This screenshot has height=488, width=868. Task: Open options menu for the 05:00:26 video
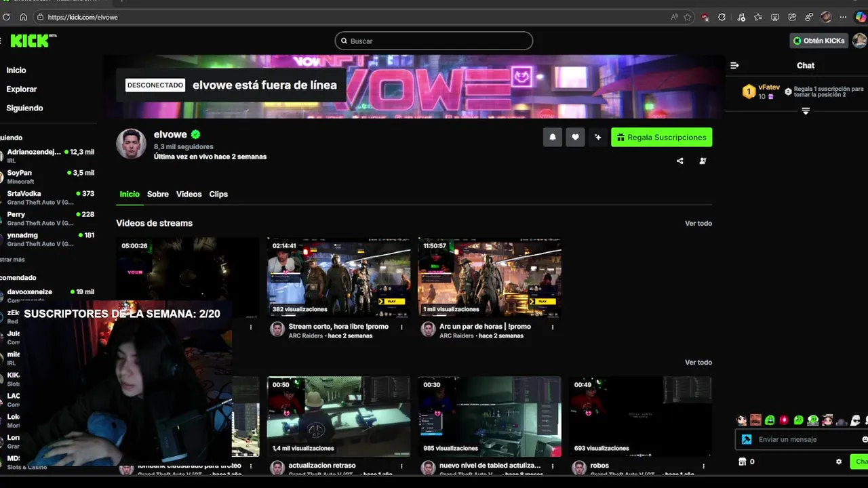point(251,327)
